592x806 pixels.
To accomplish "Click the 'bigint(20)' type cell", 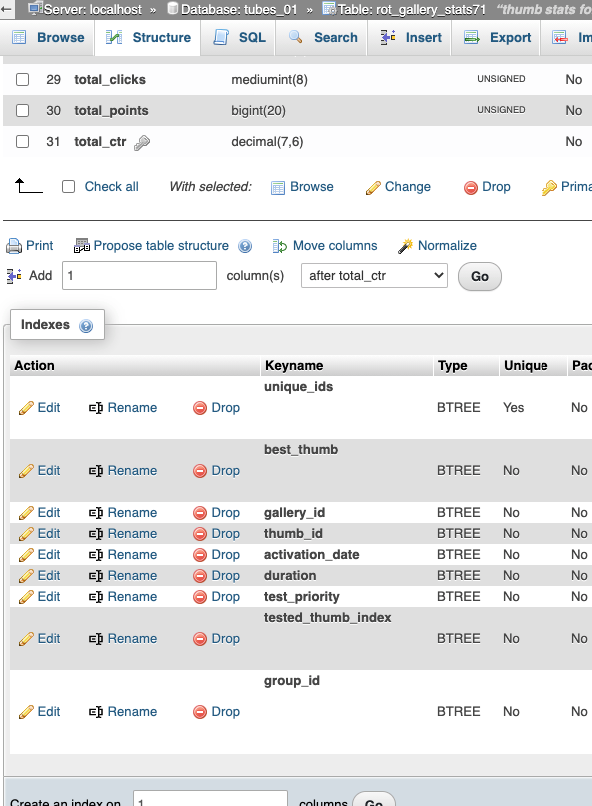I will (258, 111).
